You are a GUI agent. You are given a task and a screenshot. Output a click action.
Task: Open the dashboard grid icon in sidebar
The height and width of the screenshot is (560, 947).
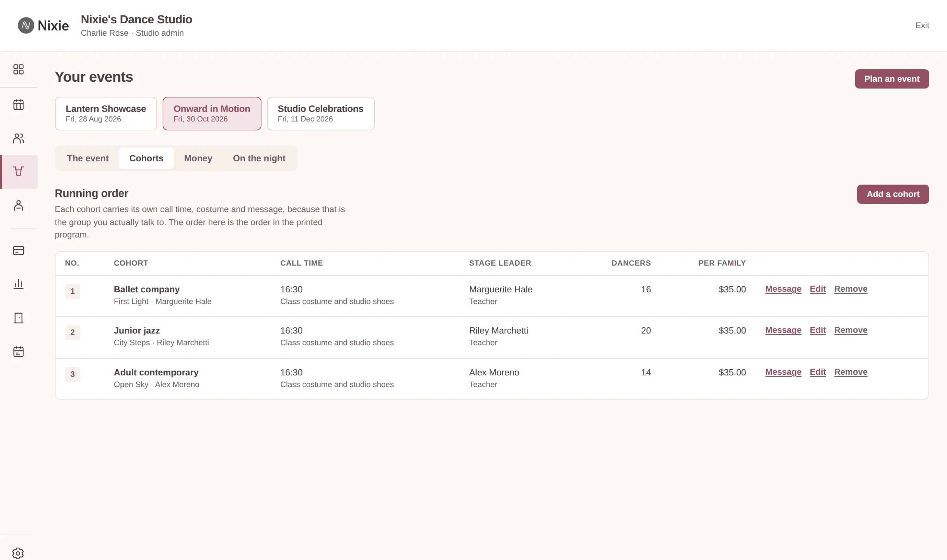[19, 69]
